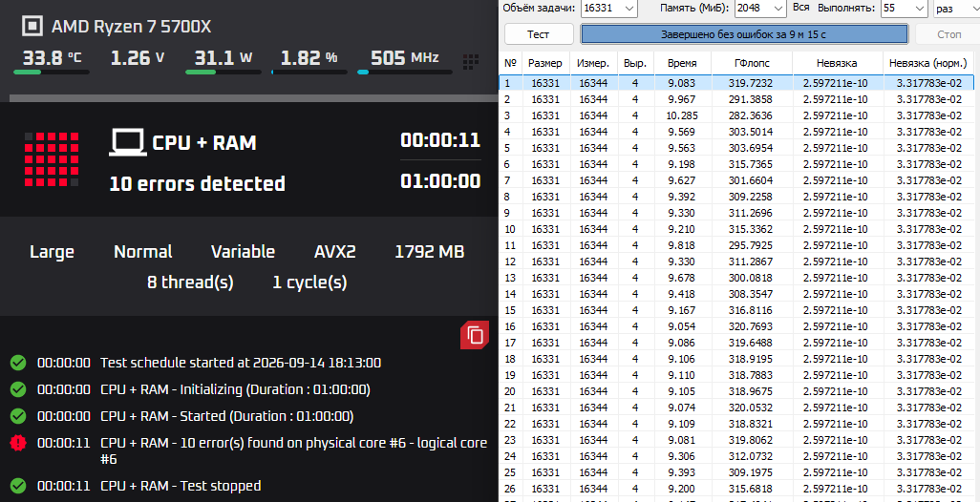Click the Тест button in LinX
The image size is (980, 502).
(539, 34)
